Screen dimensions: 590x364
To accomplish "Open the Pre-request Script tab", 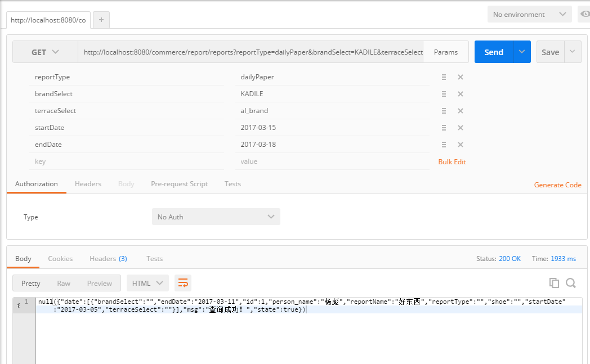I will point(179,184).
